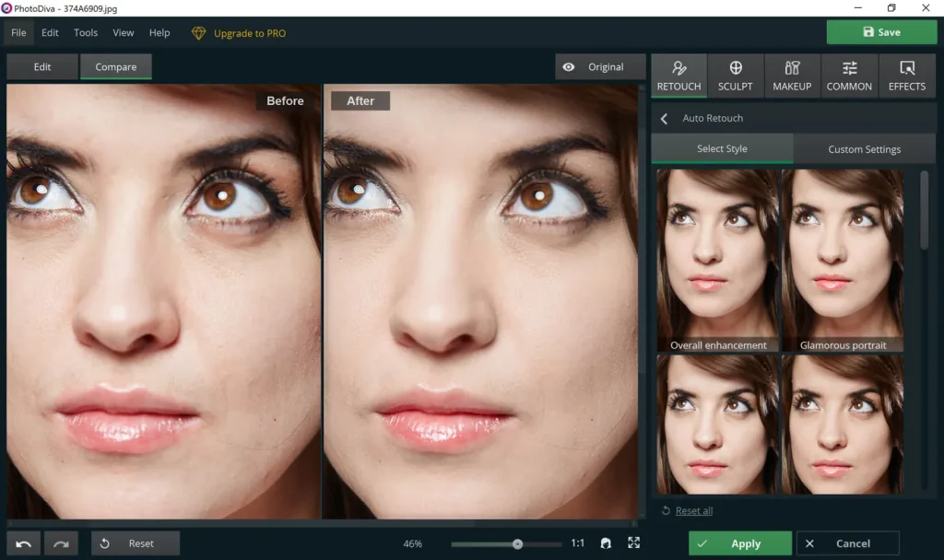Toggle the Original view eye button

point(599,66)
